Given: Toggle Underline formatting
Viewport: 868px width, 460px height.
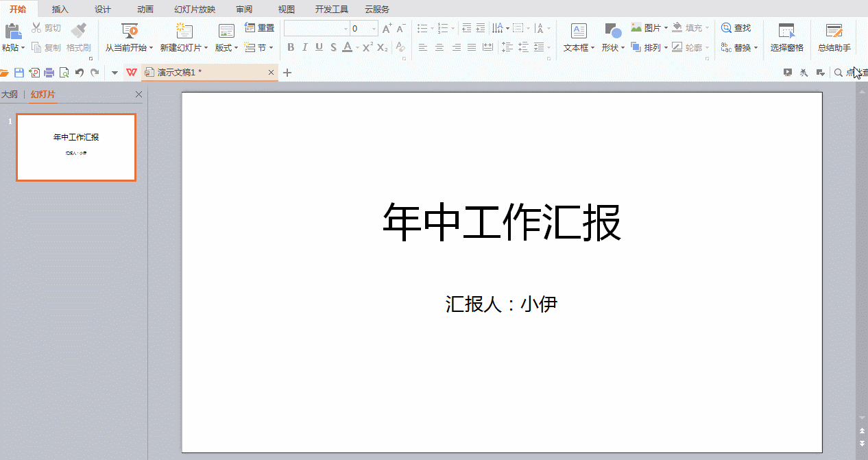Looking at the screenshot, I should [319, 47].
